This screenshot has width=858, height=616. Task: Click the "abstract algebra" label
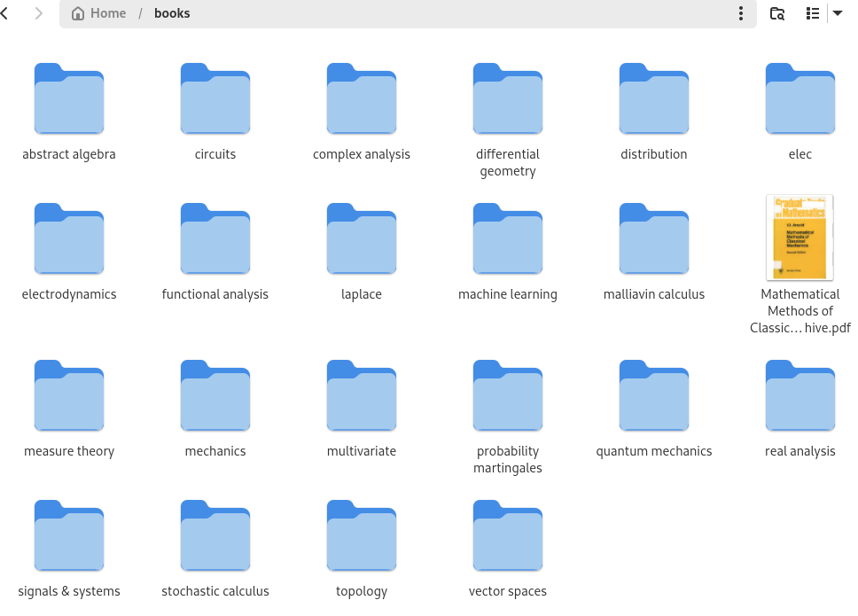pyautogui.click(x=69, y=154)
